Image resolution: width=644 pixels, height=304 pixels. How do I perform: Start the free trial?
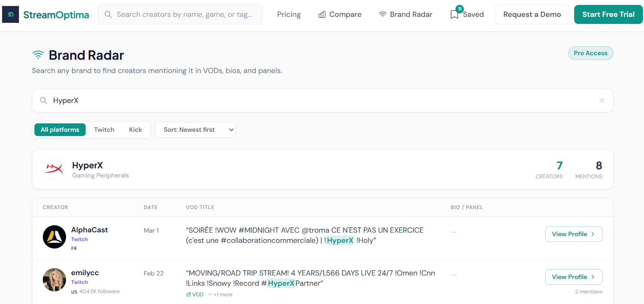point(608,14)
